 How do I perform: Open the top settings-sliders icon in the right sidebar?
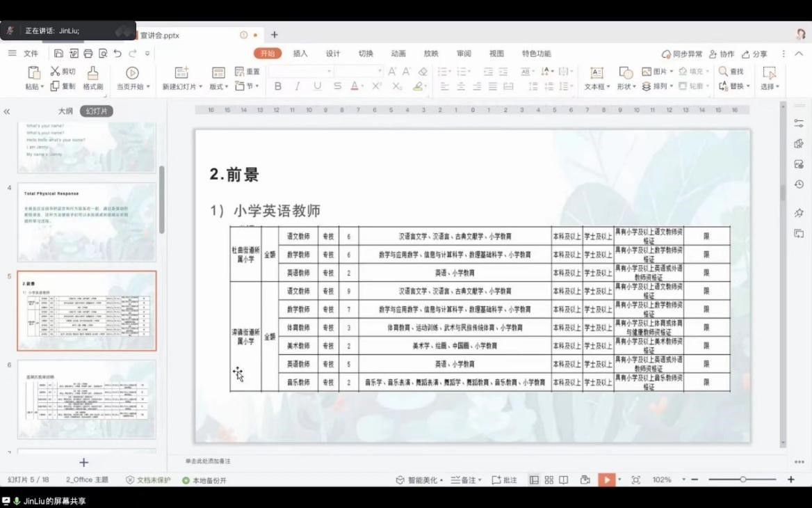pos(799,123)
